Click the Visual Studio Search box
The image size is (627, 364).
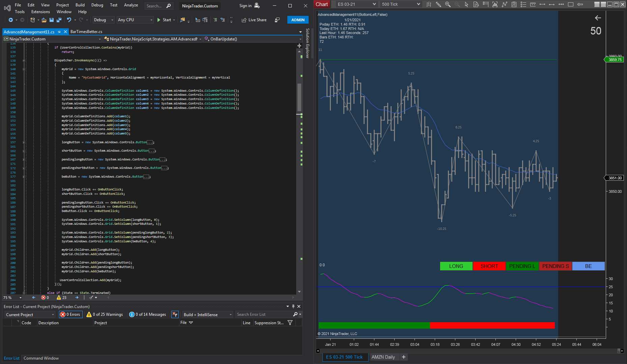(159, 6)
